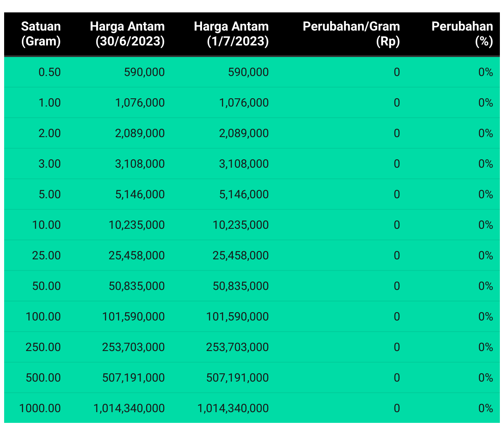This screenshot has width=504, height=427.
Task: Select 50,835,000 under Harga Antam (1/7/2023)
Action: (241, 286)
